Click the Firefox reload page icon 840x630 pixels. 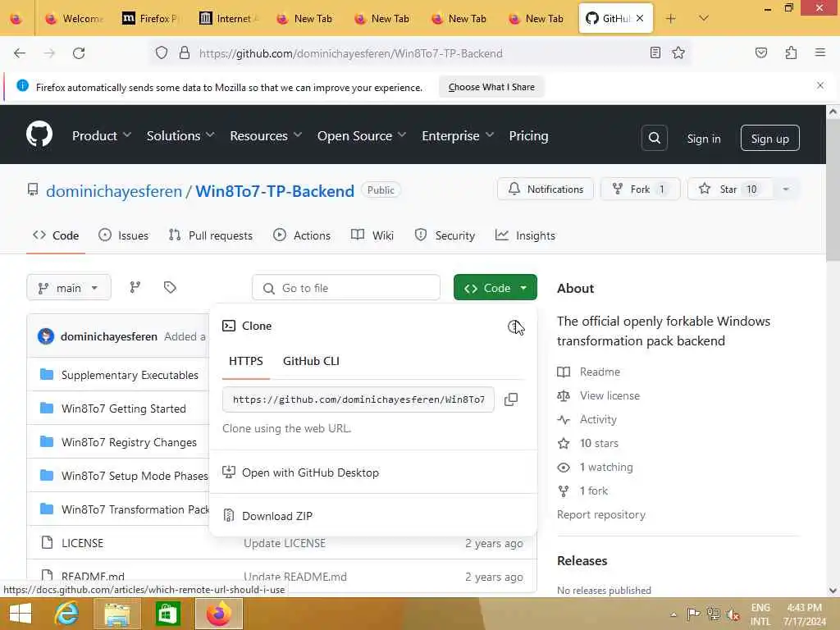(x=79, y=53)
